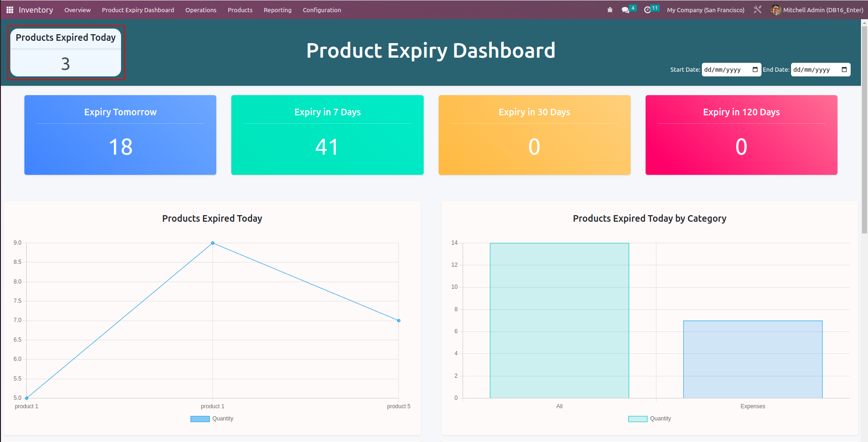Viewport: 868px width, 442px height.
Task: Open the debug bug icon menu
Action: 610,10
